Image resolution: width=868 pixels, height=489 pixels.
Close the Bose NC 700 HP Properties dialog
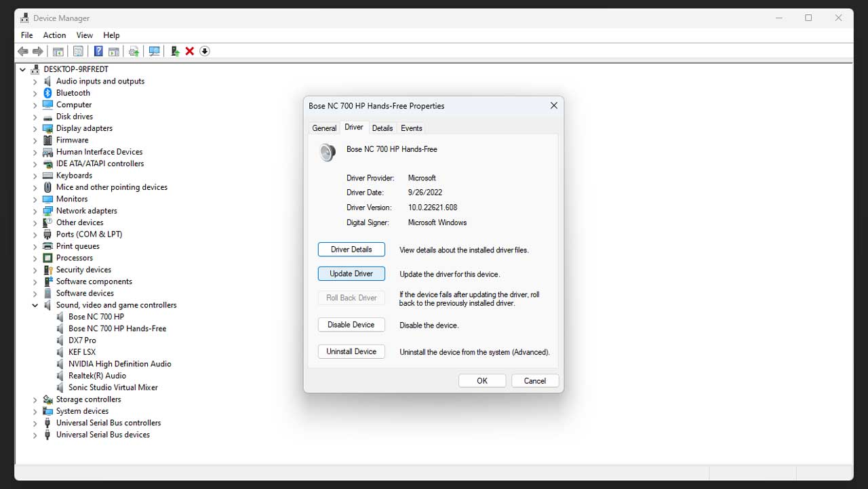tap(554, 106)
